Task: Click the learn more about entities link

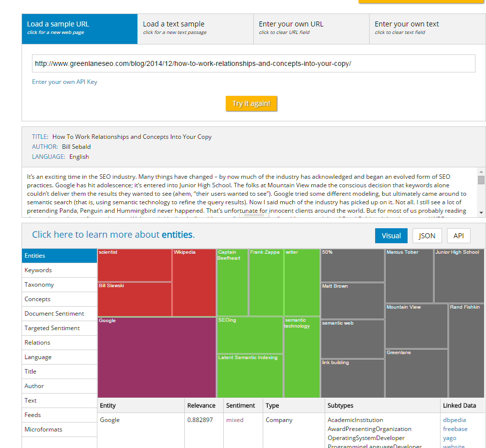Action: click(113, 235)
